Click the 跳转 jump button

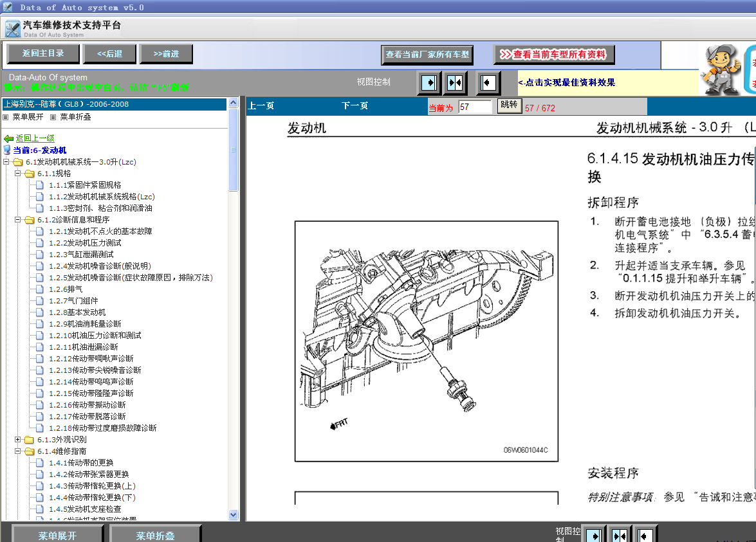point(509,105)
